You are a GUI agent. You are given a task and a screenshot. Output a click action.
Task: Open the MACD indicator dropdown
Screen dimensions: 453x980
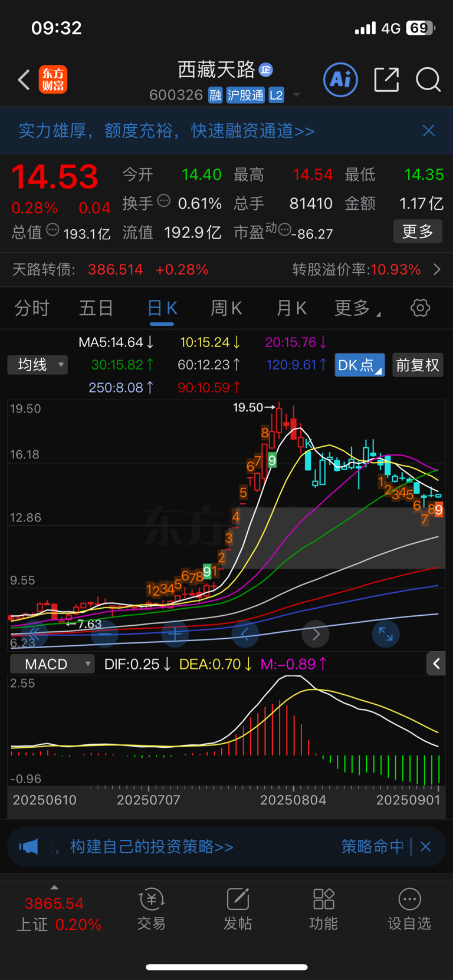click(x=52, y=664)
